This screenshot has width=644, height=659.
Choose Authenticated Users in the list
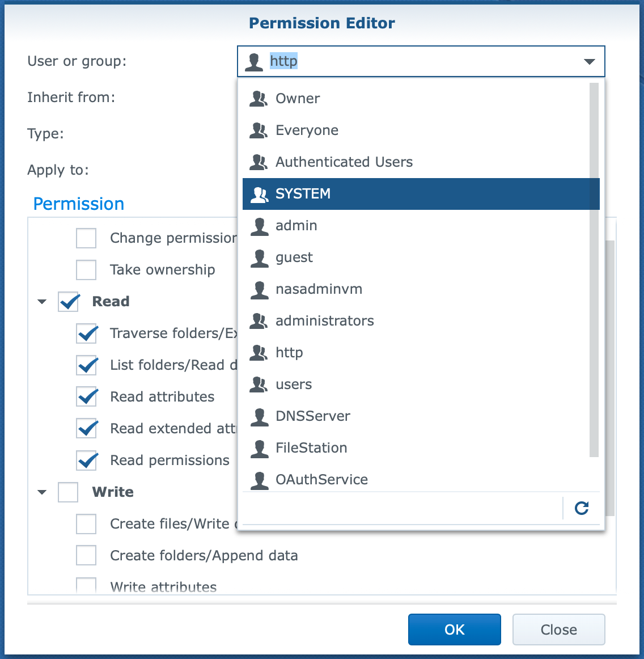click(421, 162)
